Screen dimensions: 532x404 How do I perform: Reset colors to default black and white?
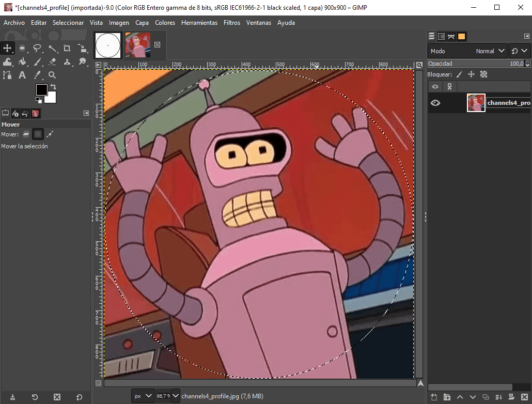tap(39, 100)
